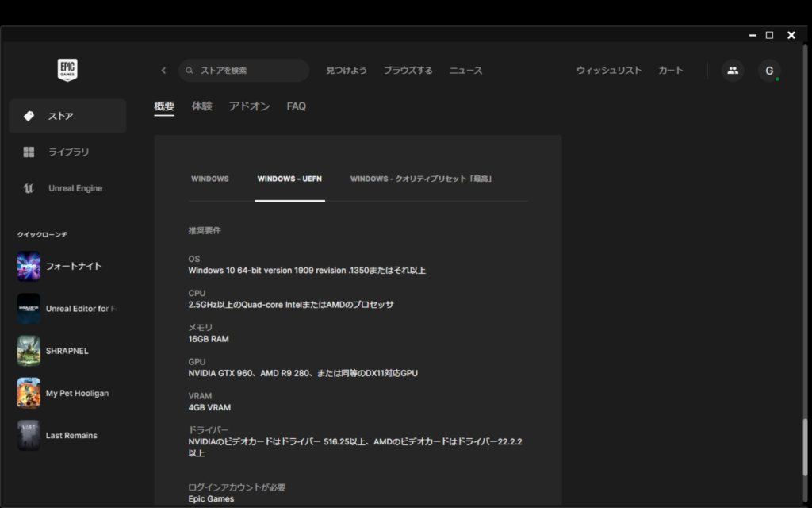This screenshot has height=508, width=812.
Task: Click the 2.5GHz Quad-core CPU requirement text
Action: pos(291,305)
